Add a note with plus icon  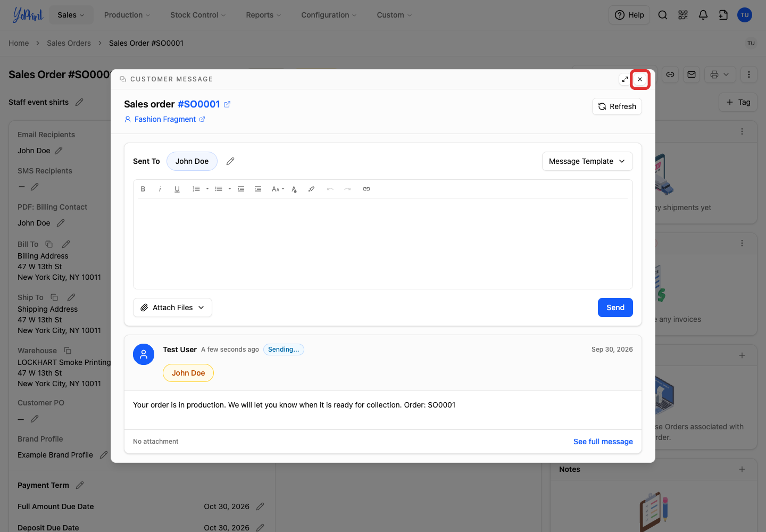pyautogui.click(x=742, y=469)
